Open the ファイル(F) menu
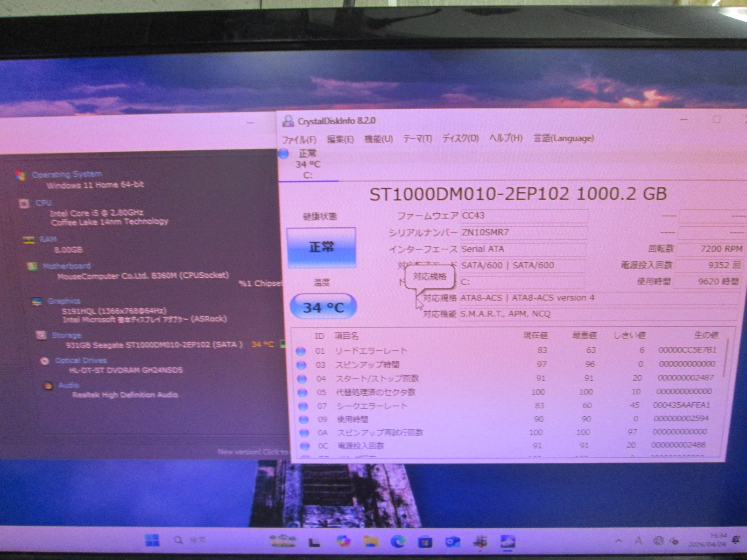The height and width of the screenshot is (560, 747). (x=299, y=140)
